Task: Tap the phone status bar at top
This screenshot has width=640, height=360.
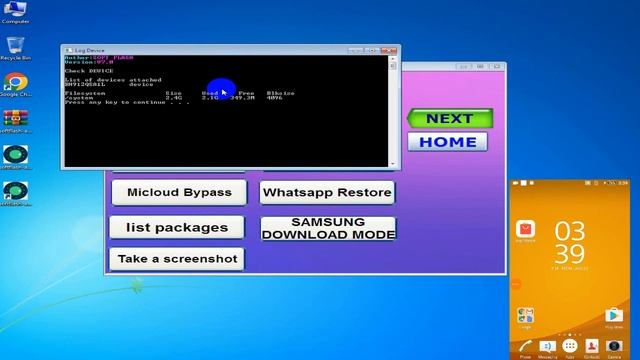Action: click(569, 183)
